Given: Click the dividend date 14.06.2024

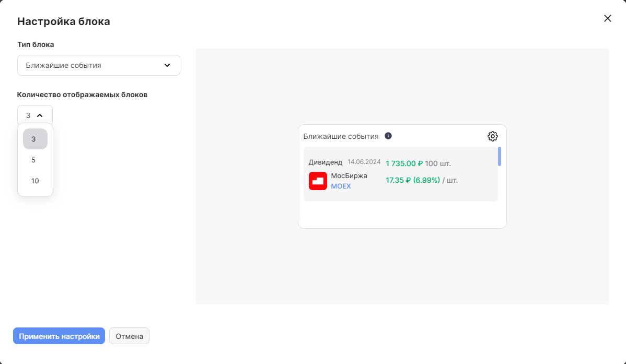Looking at the screenshot, I should [x=364, y=162].
